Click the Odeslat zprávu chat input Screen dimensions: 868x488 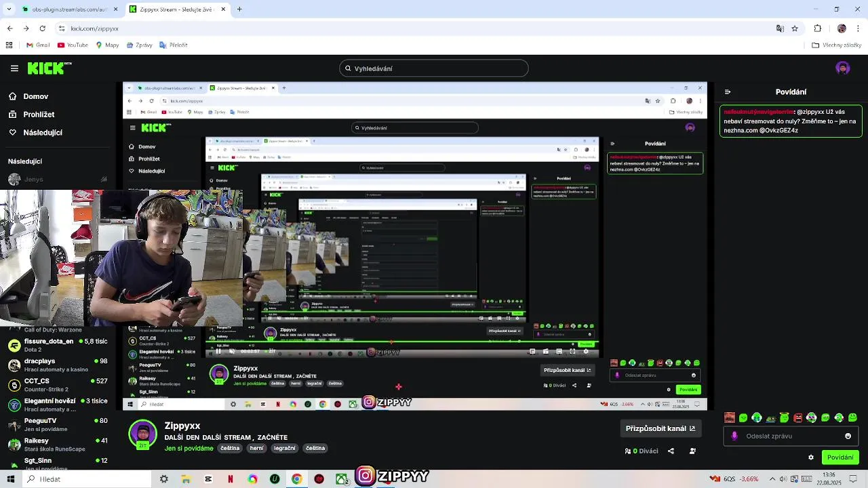792,436
